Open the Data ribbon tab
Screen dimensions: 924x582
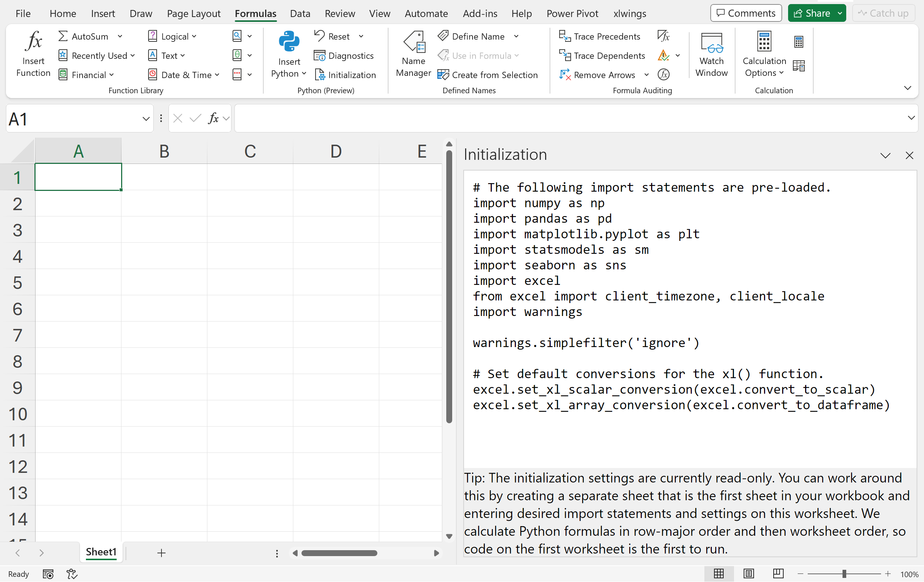click(300, 13)
